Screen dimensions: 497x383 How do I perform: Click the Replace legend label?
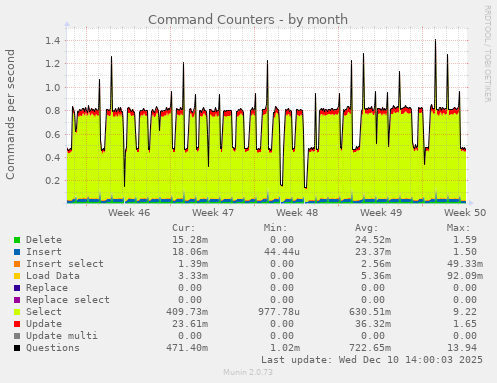coord(47,288)
